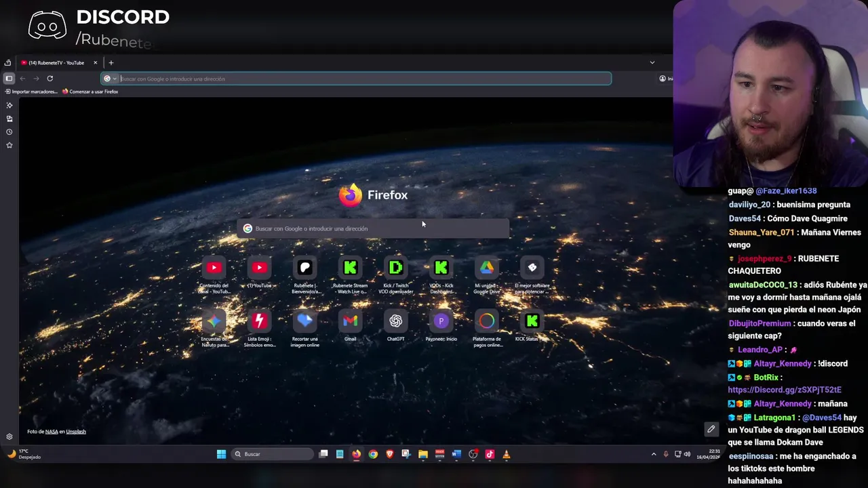The image size is (868, 488).
Task: Open Firefox View icon beside tabs
Action: click(x=7, y=63)
